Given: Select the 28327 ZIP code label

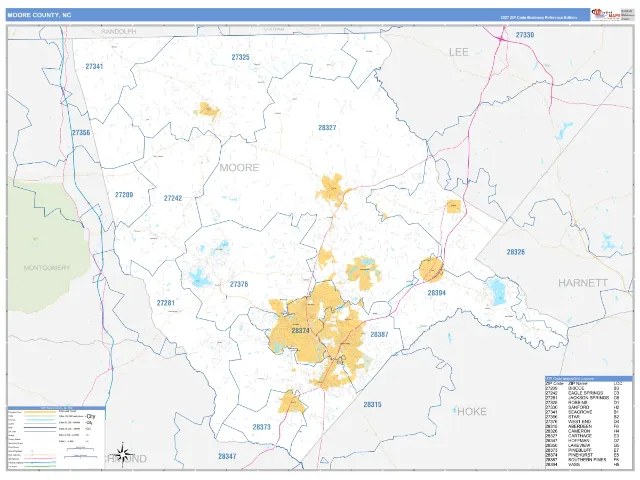Looking at the screenshot, I should click(327, 128).
